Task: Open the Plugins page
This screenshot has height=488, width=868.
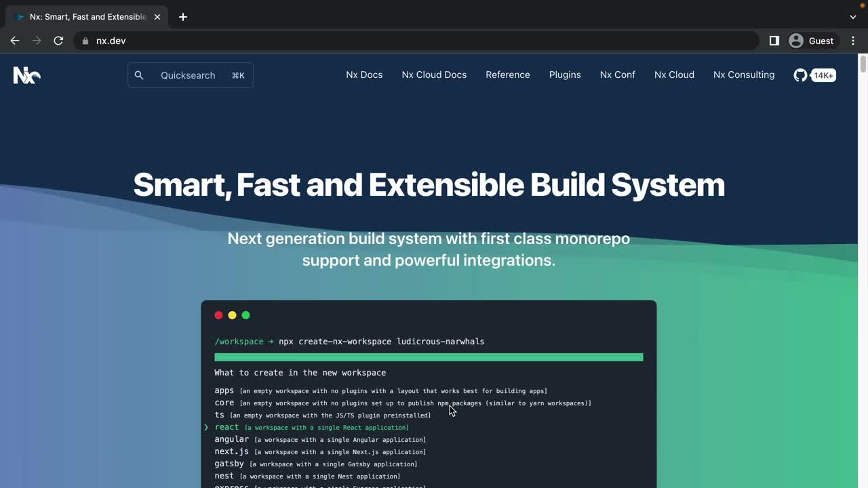Action: [565, 75]
